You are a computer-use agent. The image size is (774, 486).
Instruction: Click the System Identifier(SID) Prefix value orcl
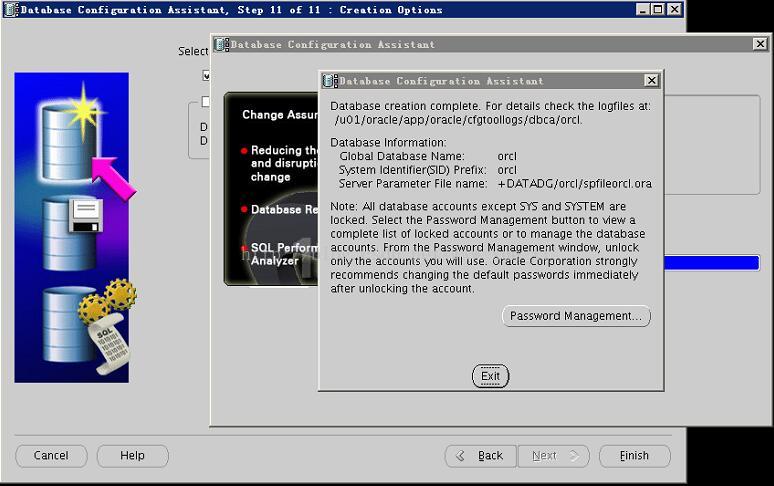coord(507,170)
